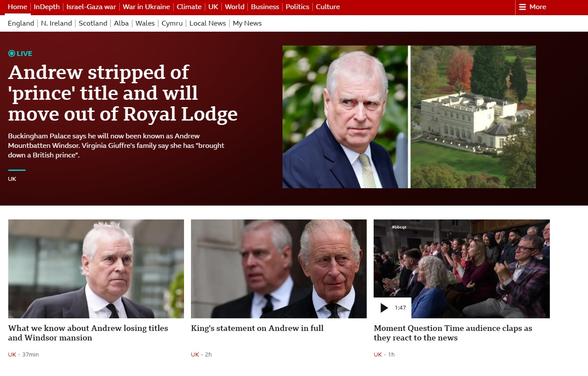Choose Scotland regional news

(x=93, y=23)
